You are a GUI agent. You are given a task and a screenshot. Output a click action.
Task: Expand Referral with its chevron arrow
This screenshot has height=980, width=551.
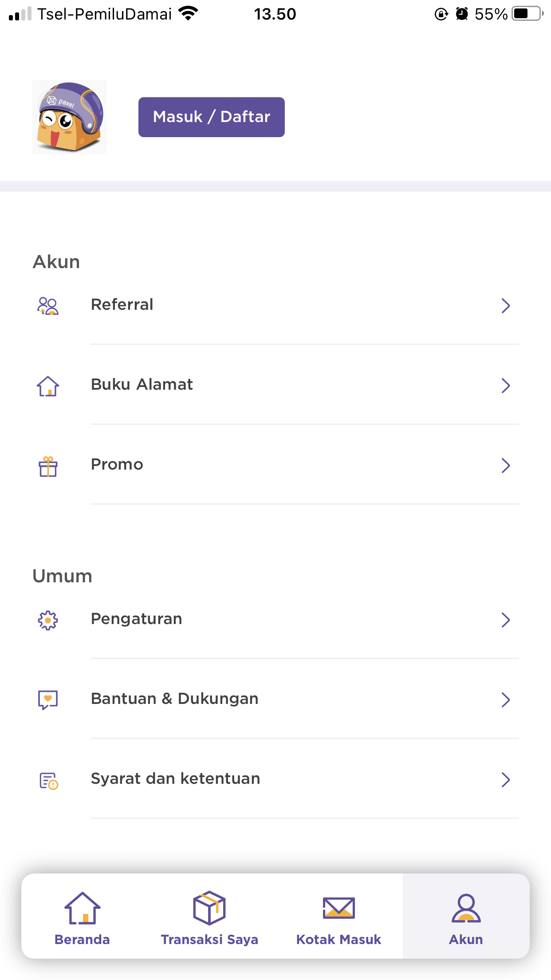[x=506, y=306]
